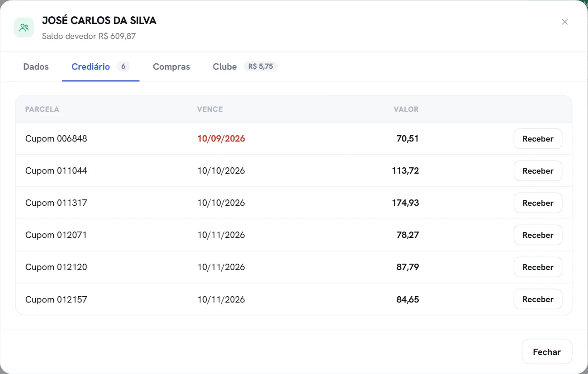Click the Clube balance badge R$ 5,75
The height and width of the screenshot is (374, 588).
click(261, 66)
